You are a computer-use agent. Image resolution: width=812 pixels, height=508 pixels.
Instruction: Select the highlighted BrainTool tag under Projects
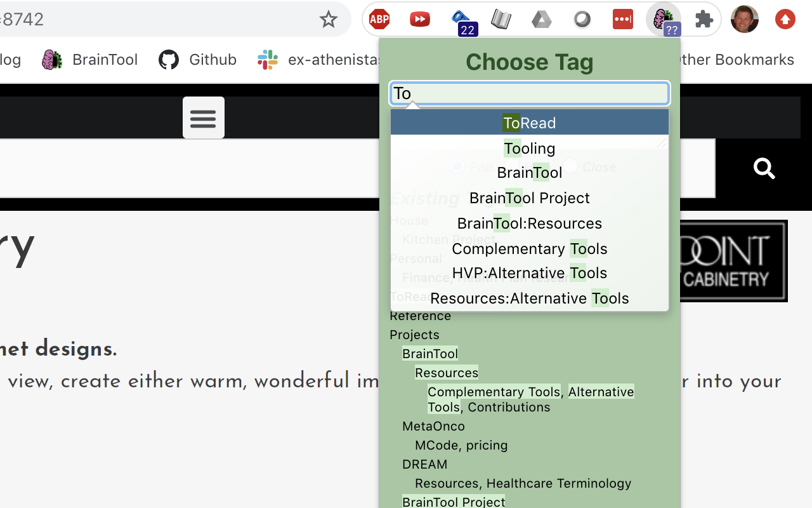pos(430,354)
